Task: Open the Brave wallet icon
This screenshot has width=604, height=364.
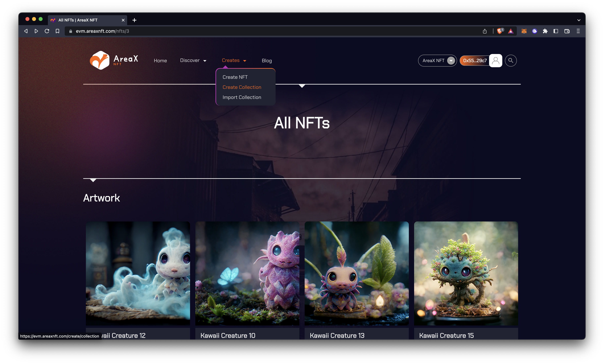Action: pyautogui.click(x=567, y=31)
